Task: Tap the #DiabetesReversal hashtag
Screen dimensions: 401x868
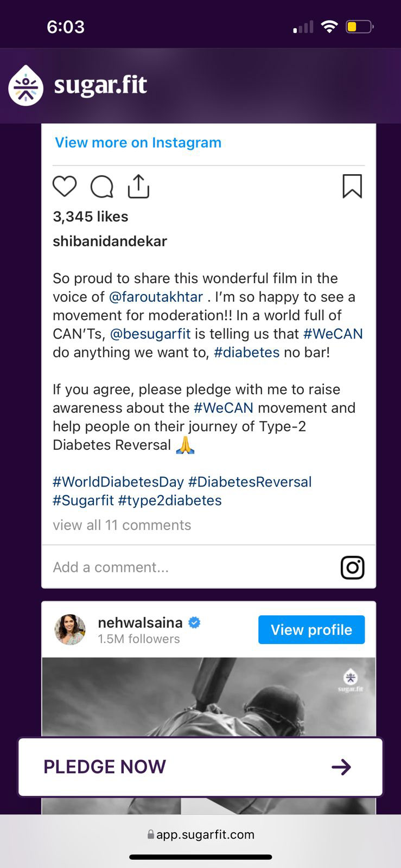Action: coord(250,482)
